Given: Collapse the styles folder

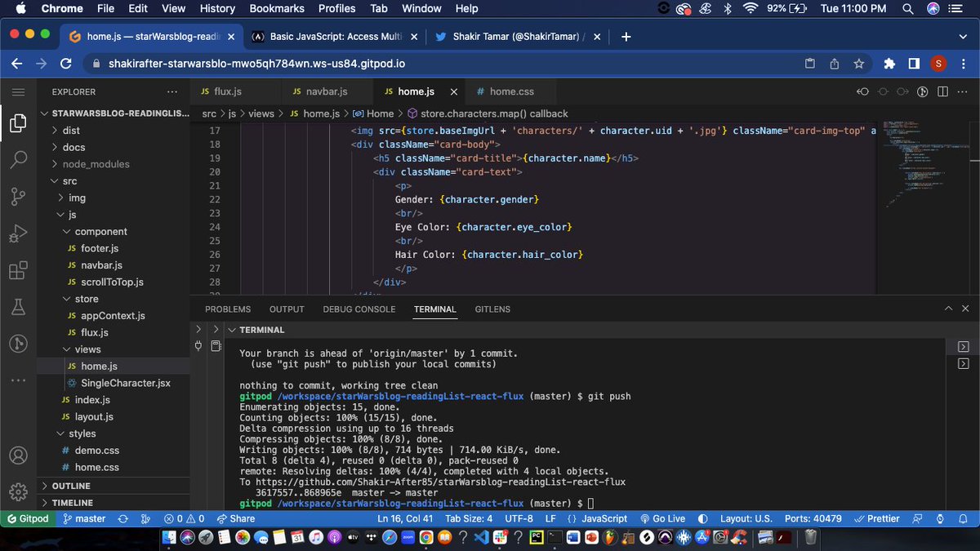Looking at the screenshot, I should (113, 433).
